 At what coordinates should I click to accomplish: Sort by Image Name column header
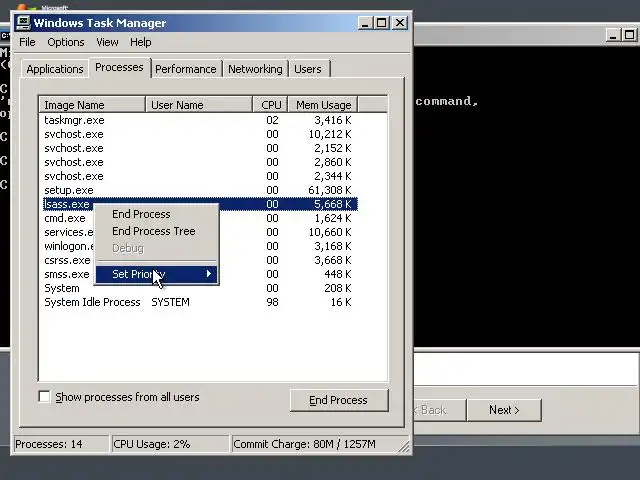(x=92, y=105)
